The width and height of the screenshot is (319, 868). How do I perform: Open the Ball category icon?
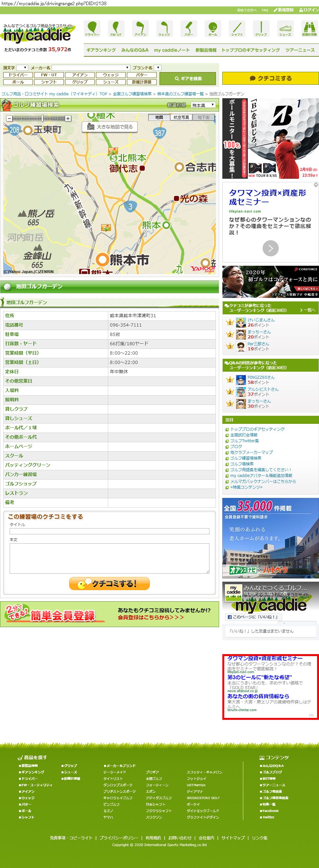click(213, 28)
